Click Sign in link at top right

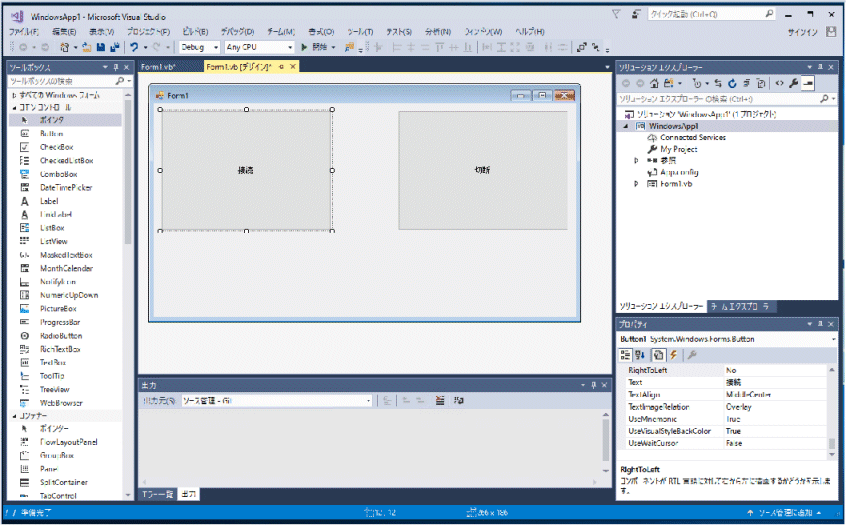tap(802, 32)
